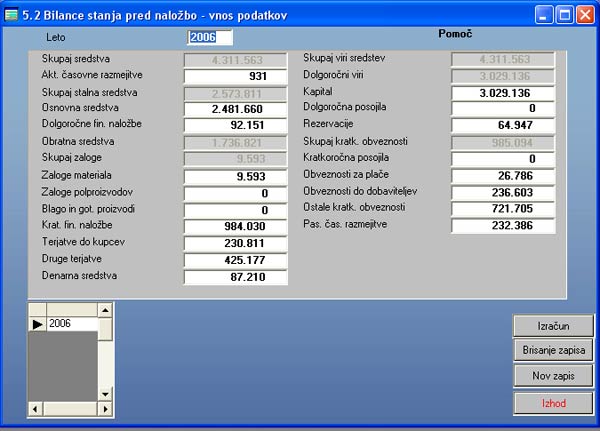
Task: Click the Osnovna sredstva input field
Action: coord(236,109)
